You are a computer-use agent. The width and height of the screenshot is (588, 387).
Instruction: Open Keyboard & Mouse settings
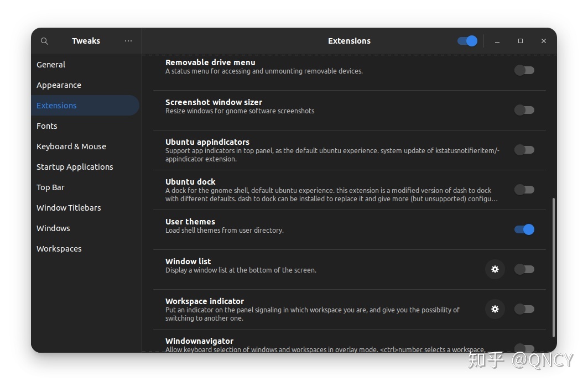(x=85, y=147)
